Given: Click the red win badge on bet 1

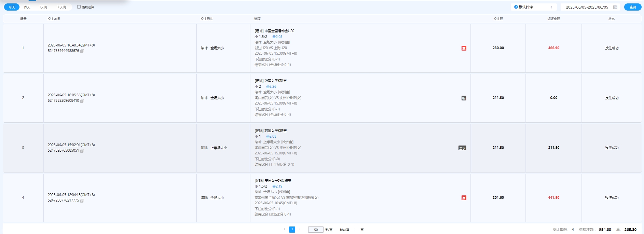Looking at the screenshot, I should [x=464, y=48].
